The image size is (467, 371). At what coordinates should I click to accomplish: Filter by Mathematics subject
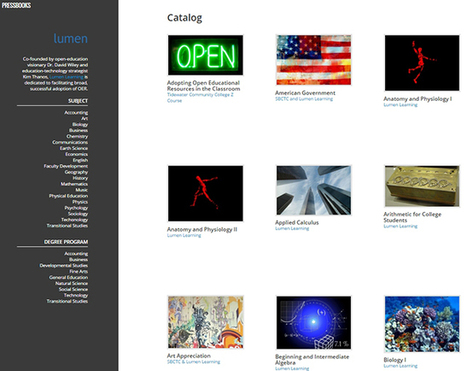(74, 184)
